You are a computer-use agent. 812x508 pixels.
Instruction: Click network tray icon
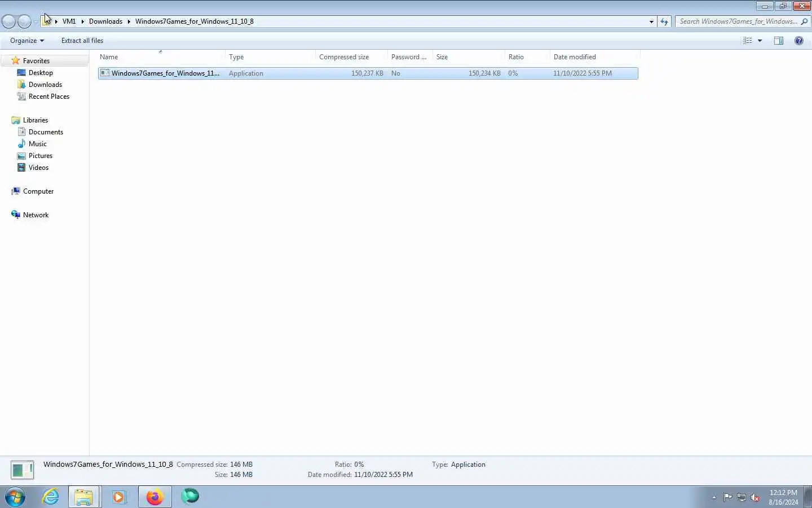pos(742,497)
